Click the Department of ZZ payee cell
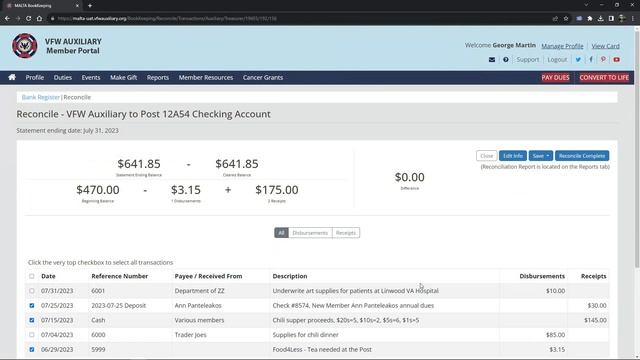Viewport: 640px width, 360px height. [200, 291]
